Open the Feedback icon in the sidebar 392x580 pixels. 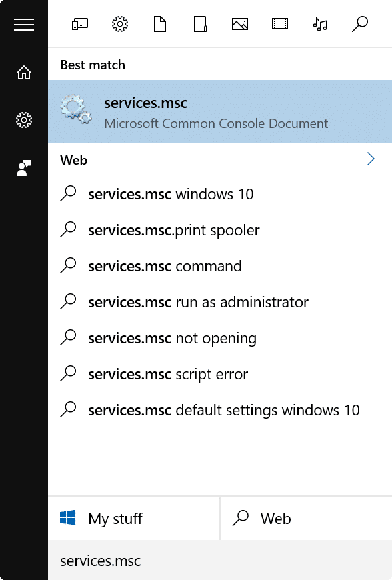(24, 168)
